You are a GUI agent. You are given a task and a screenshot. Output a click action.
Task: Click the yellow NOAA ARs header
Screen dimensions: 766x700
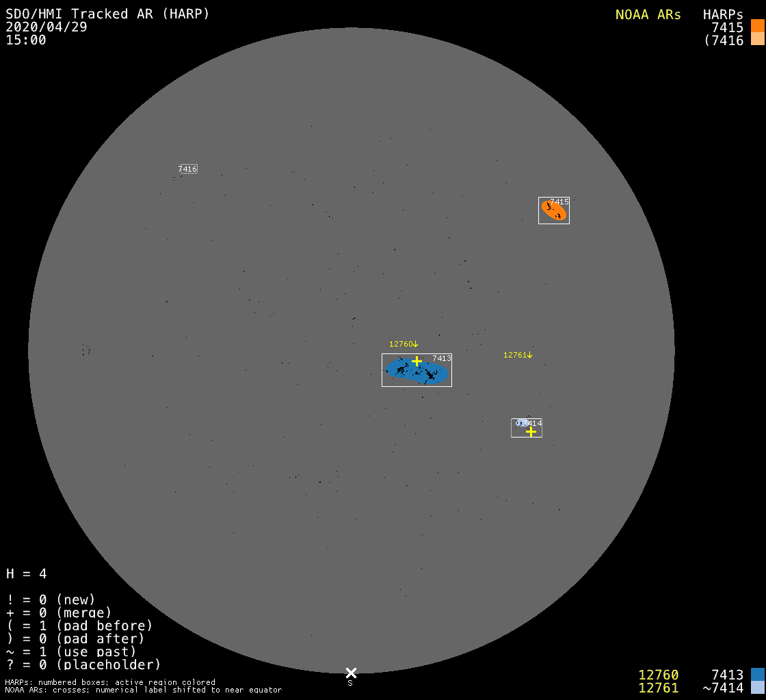(648, 14)
